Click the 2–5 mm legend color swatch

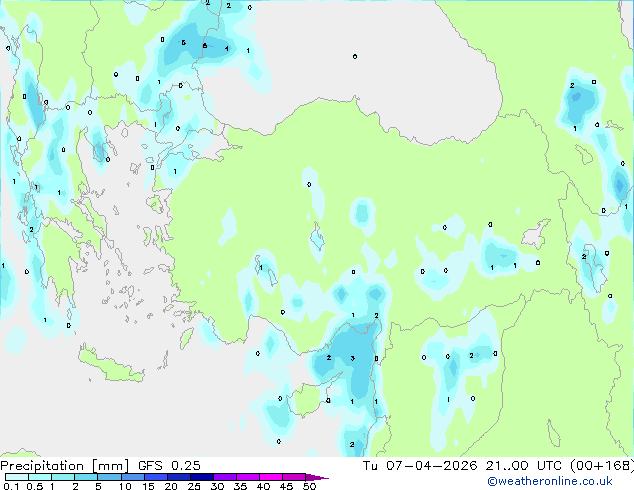(x=86, y=477)
